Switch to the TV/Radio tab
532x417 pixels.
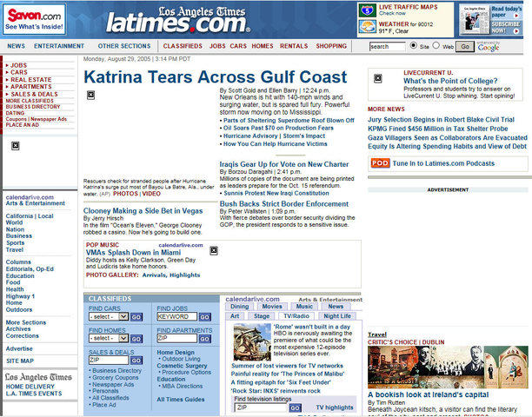296,316
